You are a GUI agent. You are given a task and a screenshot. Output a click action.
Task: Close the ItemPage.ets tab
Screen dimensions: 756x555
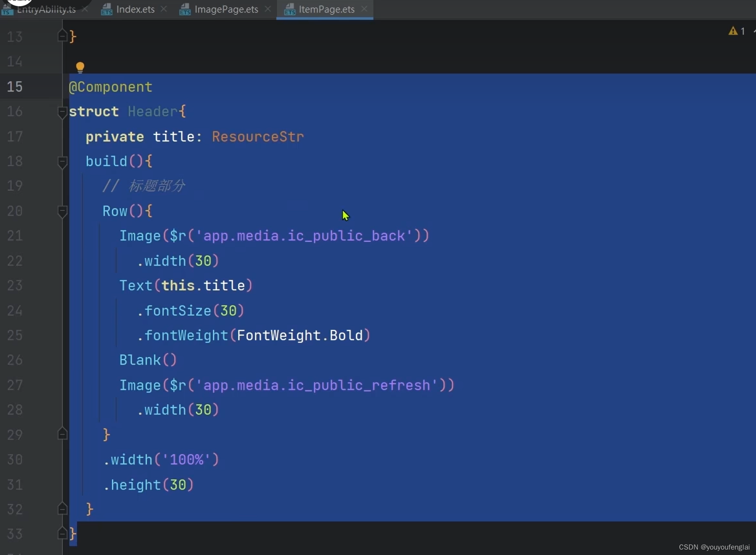pyautogui.click(x=364, y=9)
